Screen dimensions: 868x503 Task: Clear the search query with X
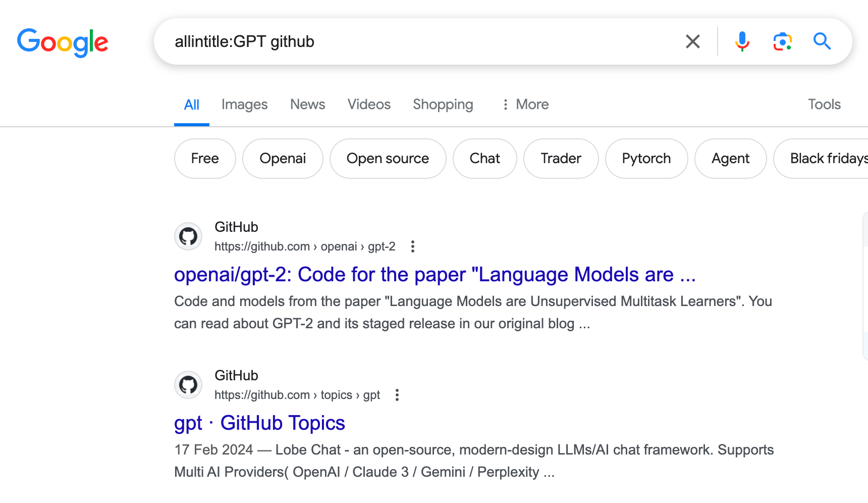[693, 41]
